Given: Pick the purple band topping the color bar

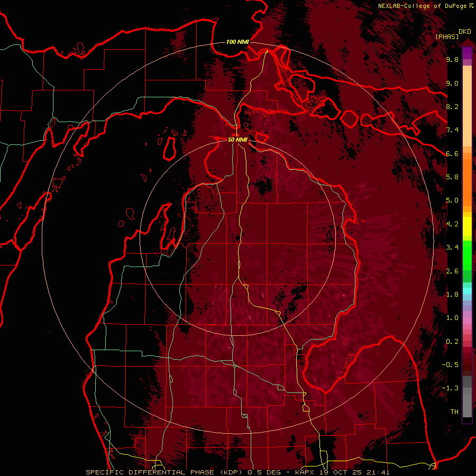Looking at the screenshot, I should pyautogui.click(x=467, y=52).
